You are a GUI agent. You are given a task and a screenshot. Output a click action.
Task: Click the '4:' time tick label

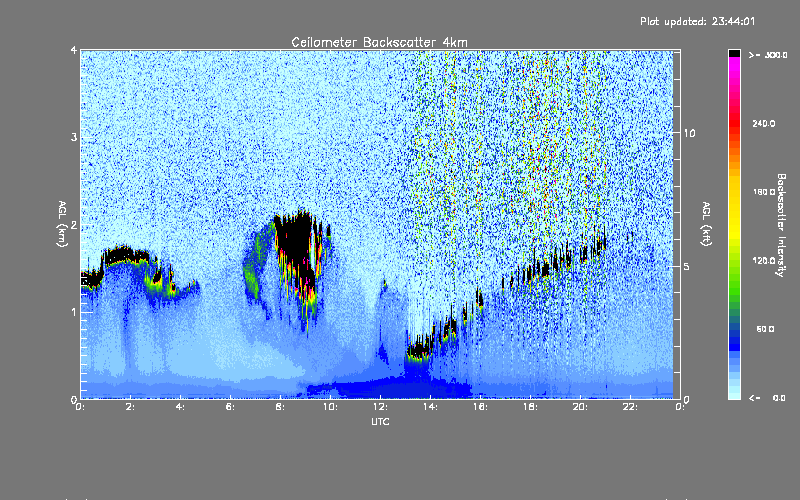pos(180,407)
